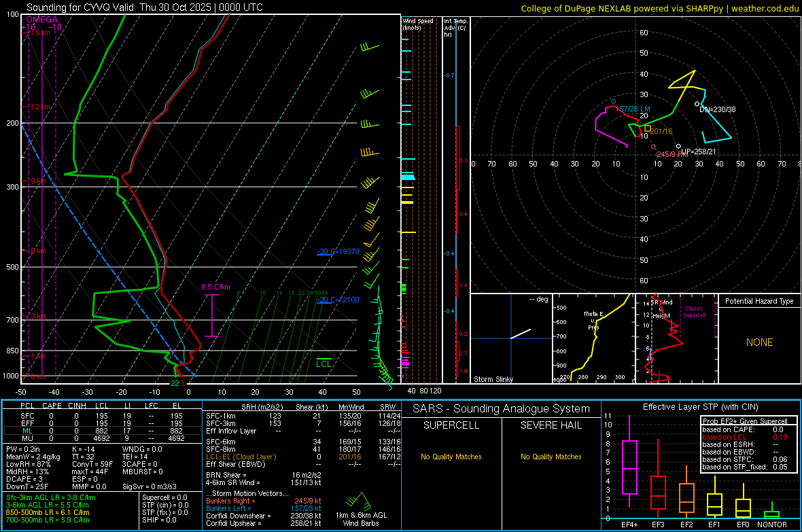Screen dimensions: 802x532
Task: Click the Theta-E v. Pres inset label
Action: pyautogui.click(x=593, y=320)
